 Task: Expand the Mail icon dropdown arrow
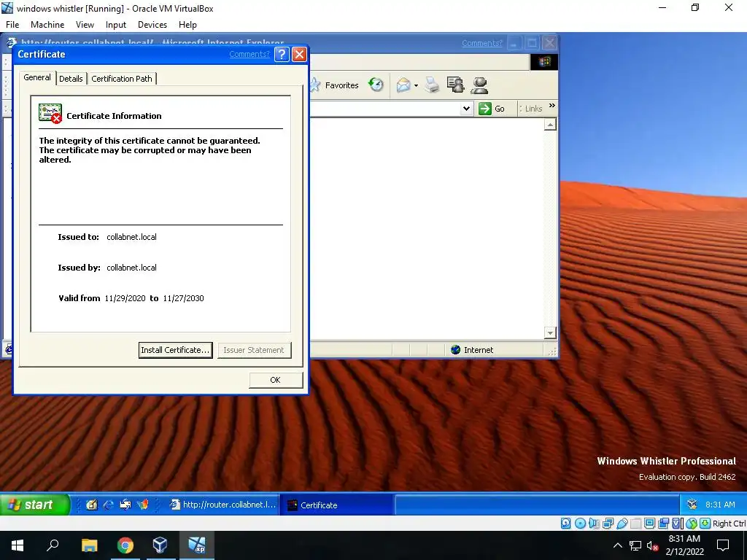416,86
